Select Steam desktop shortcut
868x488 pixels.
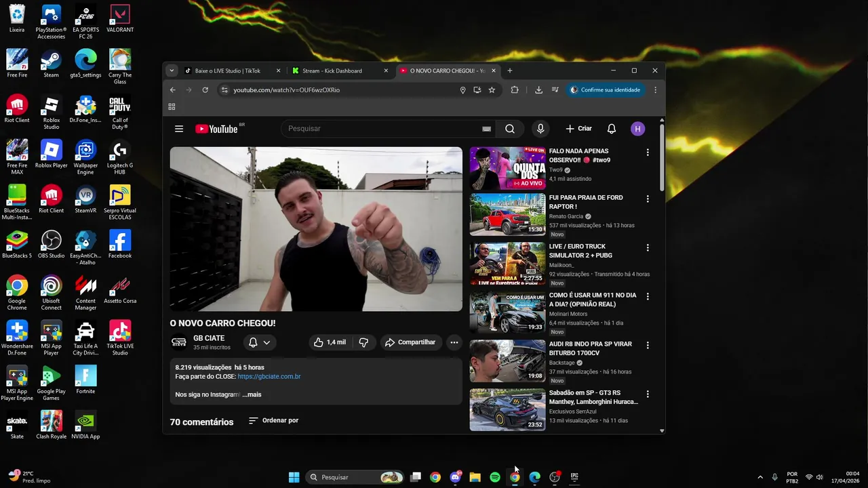tap(52, 63)
